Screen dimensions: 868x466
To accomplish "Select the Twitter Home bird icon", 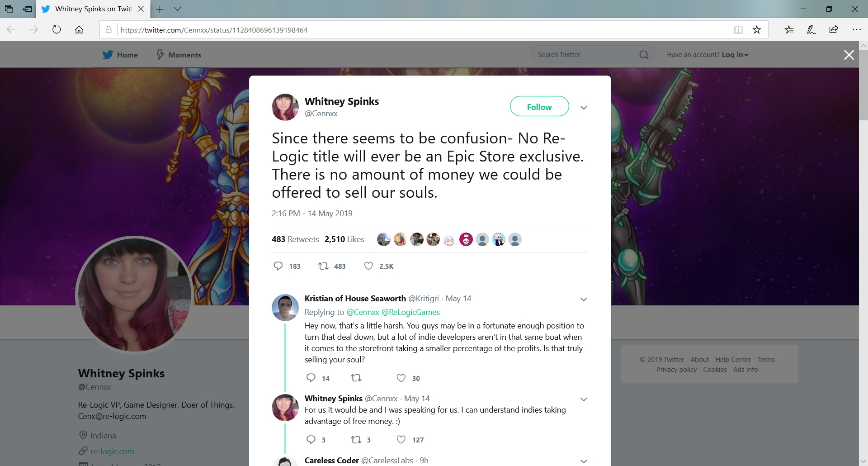I will coord(107,54).
